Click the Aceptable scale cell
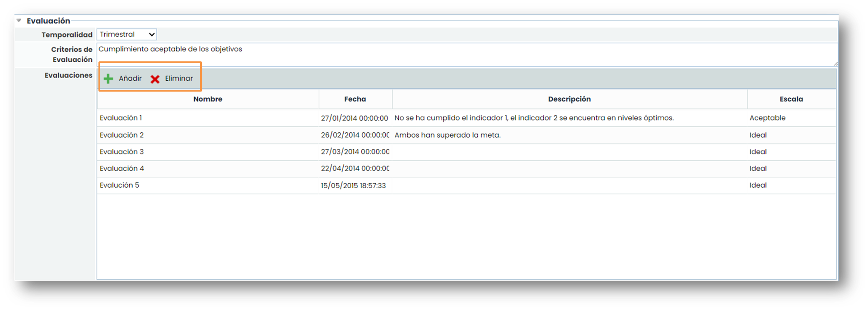Image resolution: width=868 pixels, height=310 pixels. click(767, 118)
